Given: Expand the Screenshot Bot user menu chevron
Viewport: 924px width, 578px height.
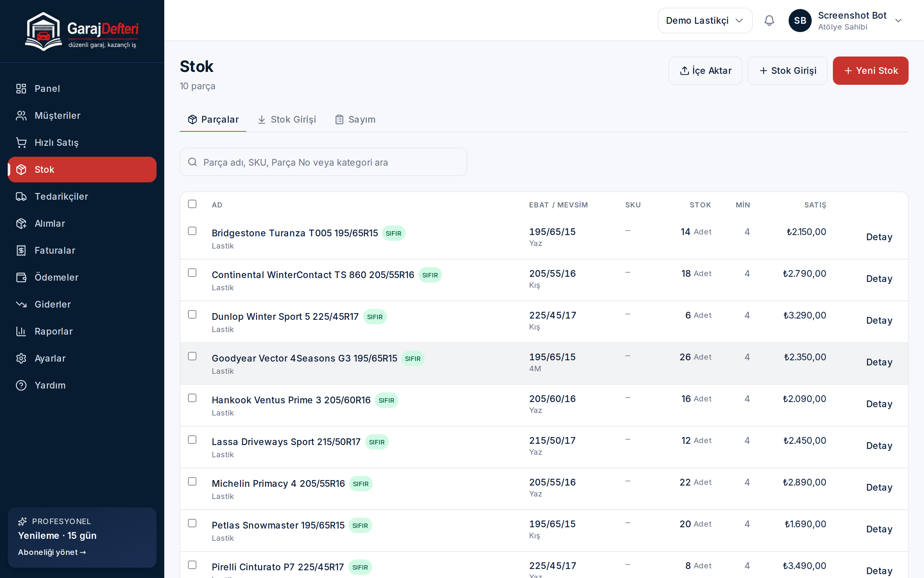Looking at the screenshot, I should [x=898, y=21].
